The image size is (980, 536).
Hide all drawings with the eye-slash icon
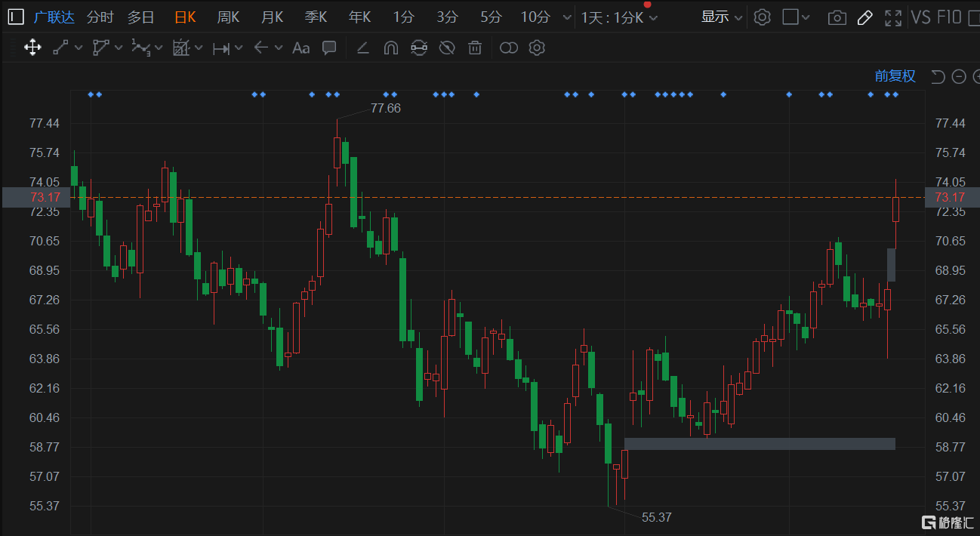click(x=447, y=48)
